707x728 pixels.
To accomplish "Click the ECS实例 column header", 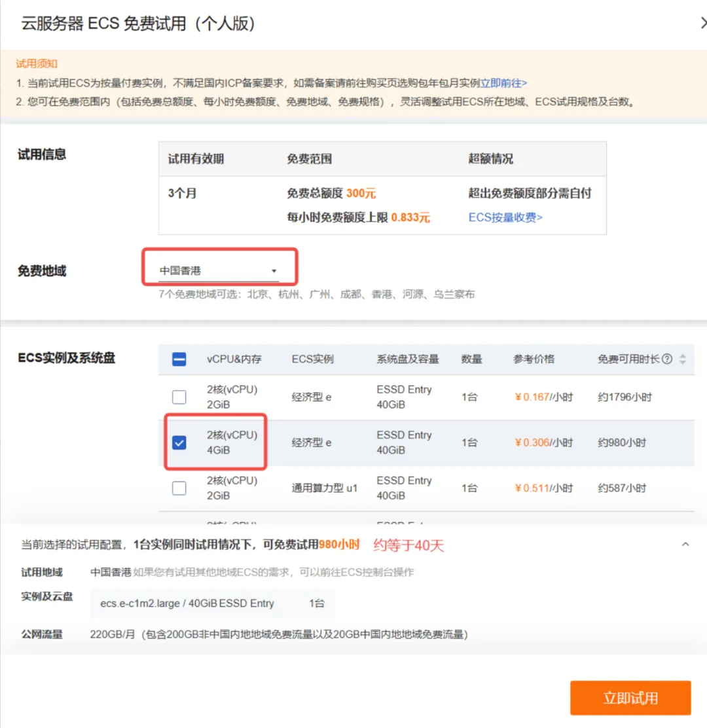I will 312,359.
